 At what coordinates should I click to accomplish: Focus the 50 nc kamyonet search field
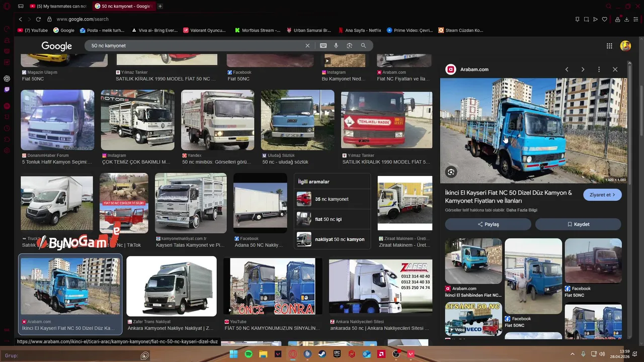pos(196,46)
